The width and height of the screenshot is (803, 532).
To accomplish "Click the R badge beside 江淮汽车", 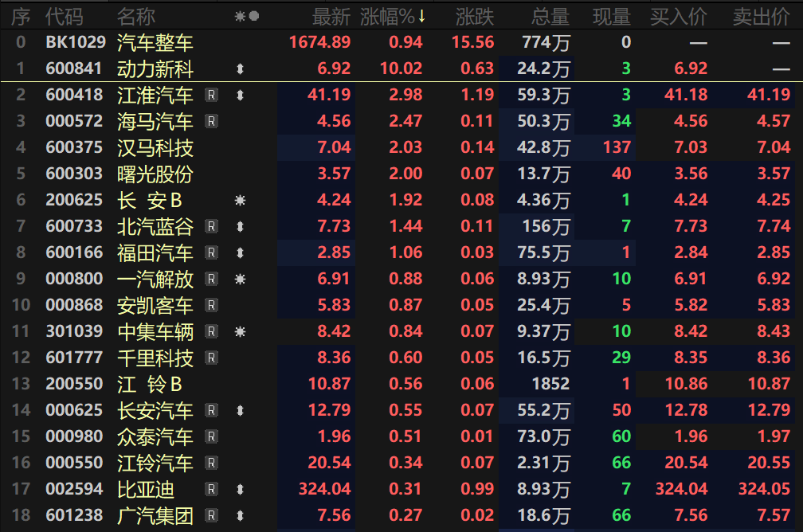I will click(x=211, y=96).
